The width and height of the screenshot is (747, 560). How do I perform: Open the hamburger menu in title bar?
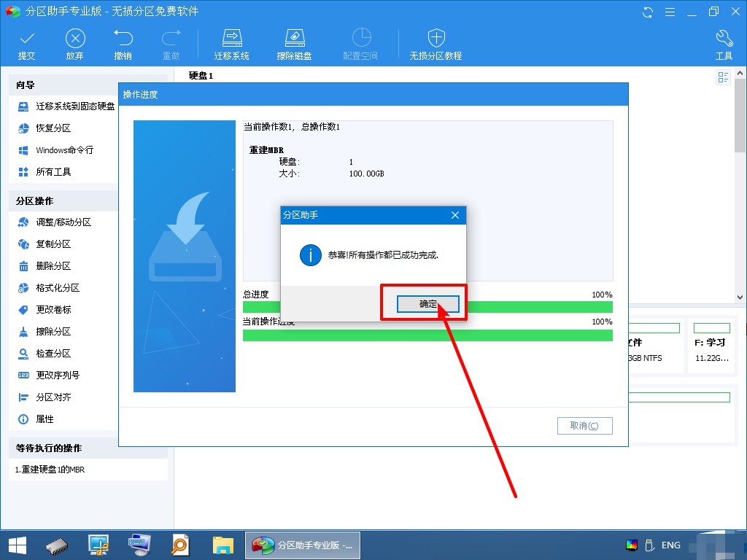pyautogui.click(x=670, y=12)
